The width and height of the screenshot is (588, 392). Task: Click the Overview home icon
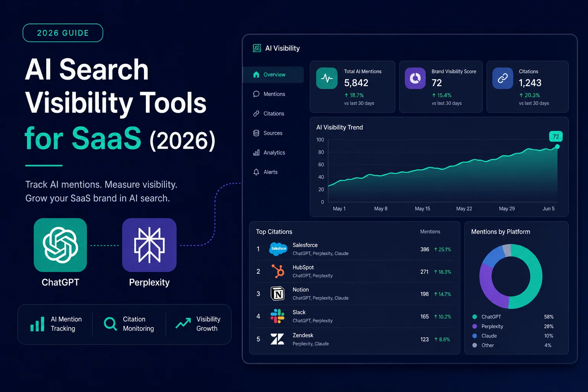point(256,75)
